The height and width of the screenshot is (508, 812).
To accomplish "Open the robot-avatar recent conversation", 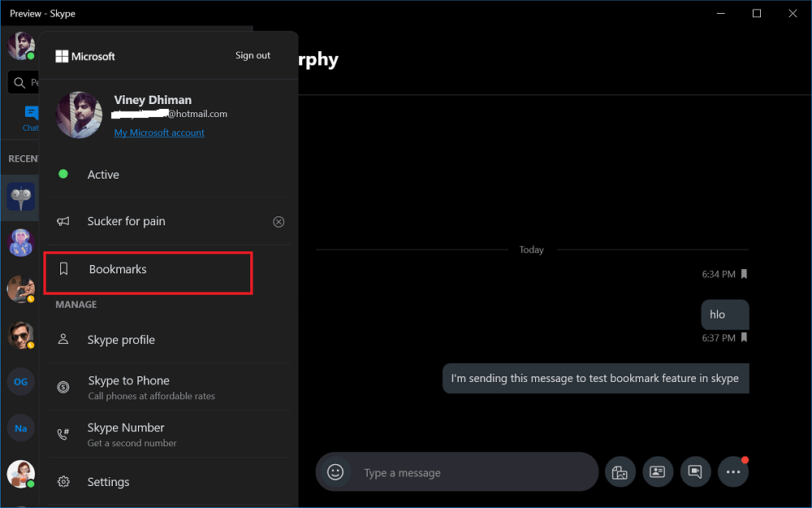I will pyautogui.click(x=21, y=197).
